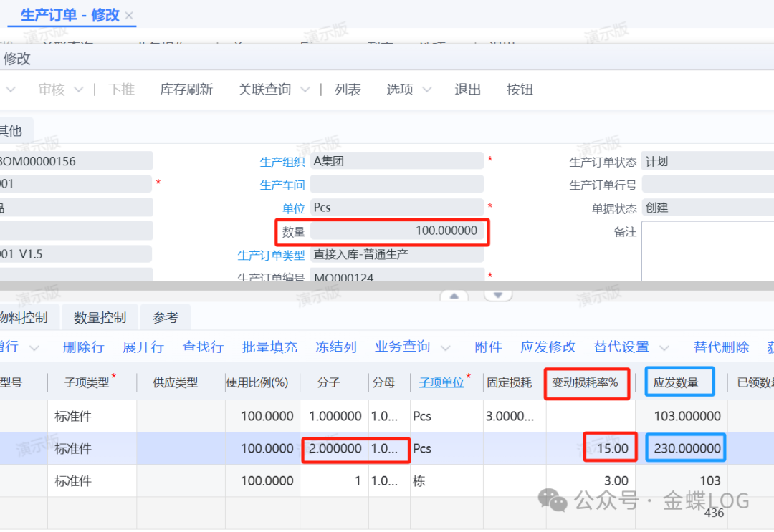Click 退出 in the toolbar
The height and width of the screenshot is (532, 774).
point(467,90)
